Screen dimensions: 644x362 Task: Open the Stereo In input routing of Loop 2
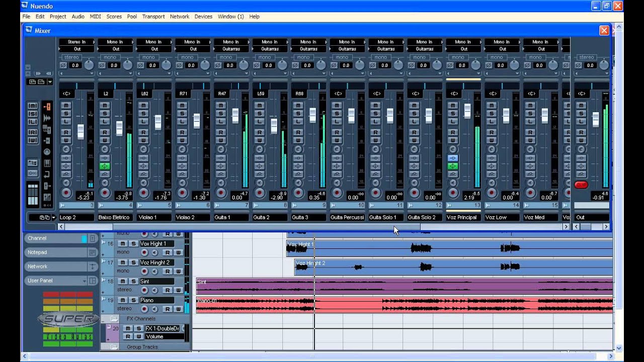(77, 42)
